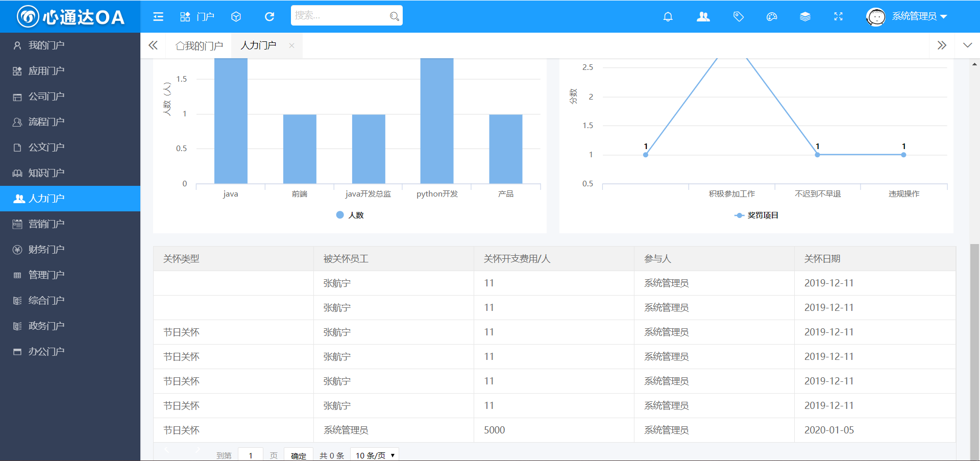
Task: Collapse the sidebar with the hamburger icon
Action: point(158,16)
